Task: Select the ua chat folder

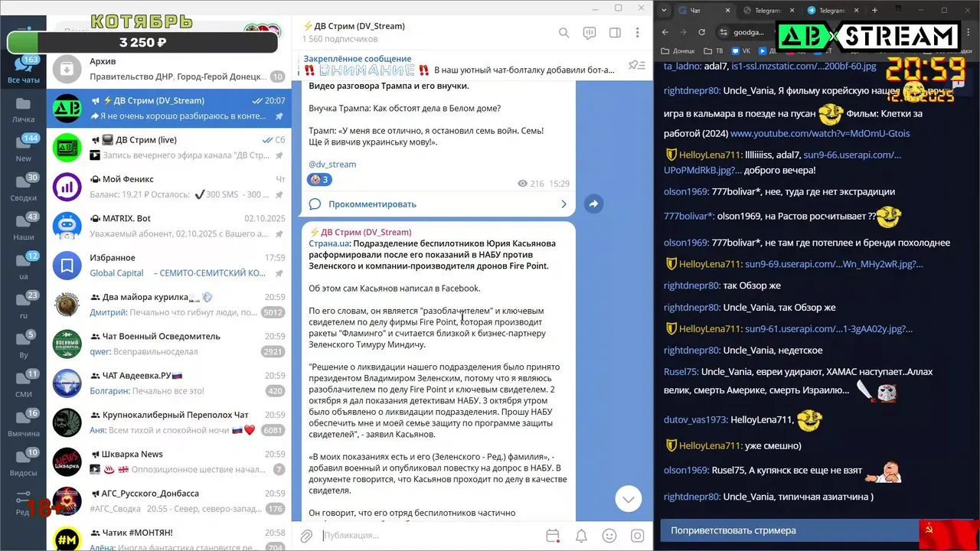Action: point(23,266)
